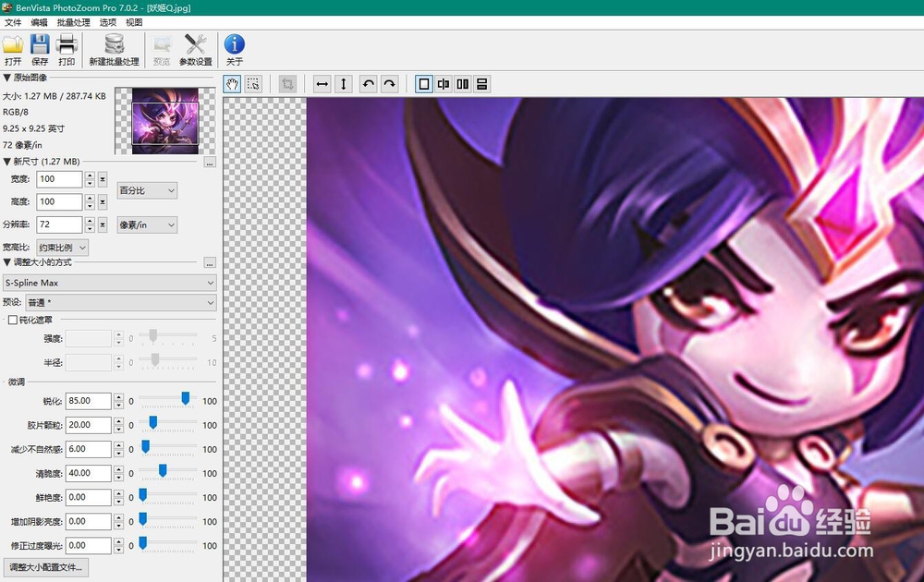Adjust the 减少不自然感 slider

coord(145,447)
